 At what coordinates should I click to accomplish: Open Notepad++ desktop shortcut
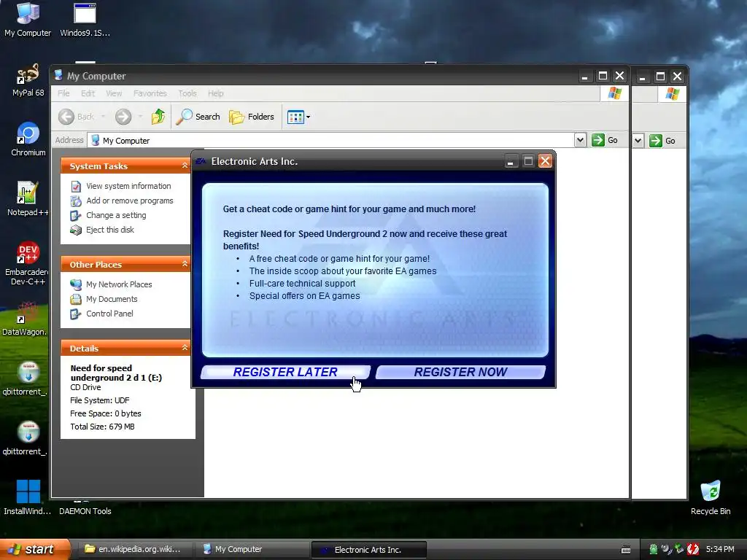(28, 199)
